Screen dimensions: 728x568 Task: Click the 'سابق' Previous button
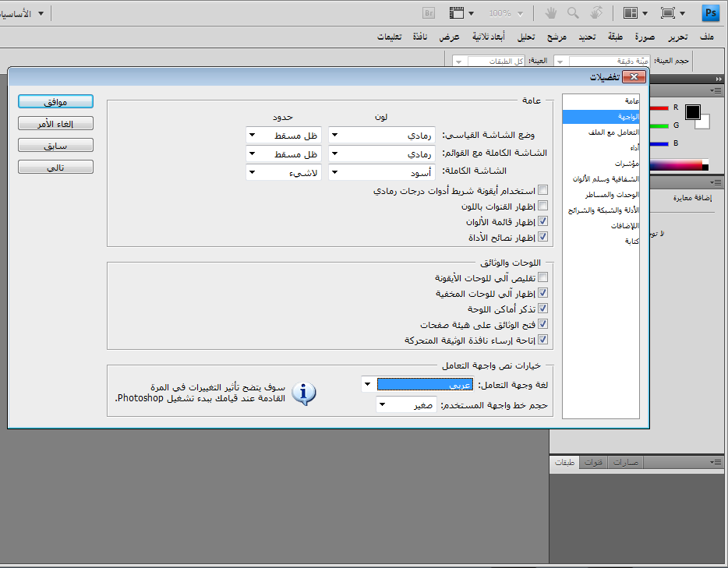[x=55, y=145]
